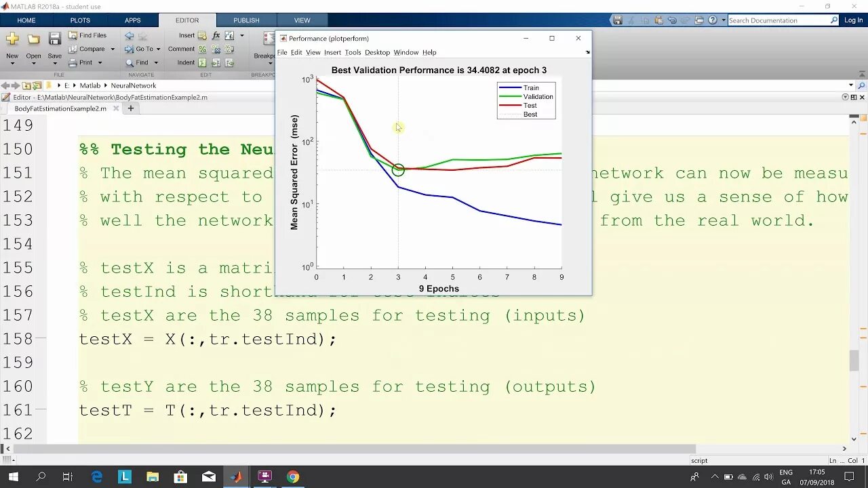The height and width of the screenshot is (488, 868).
Task: Click the wrap comments icon
Action: click(x=230, y=49)
